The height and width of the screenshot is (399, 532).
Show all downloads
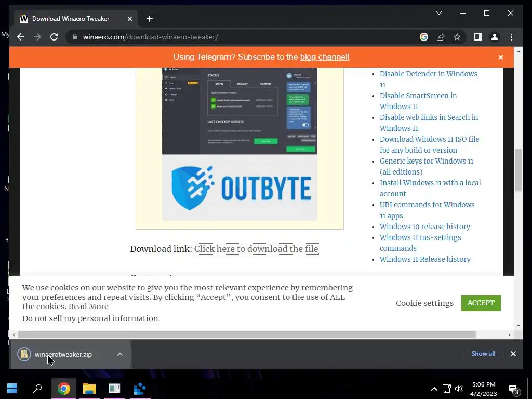pyautogui.click(x=483, y=353)
